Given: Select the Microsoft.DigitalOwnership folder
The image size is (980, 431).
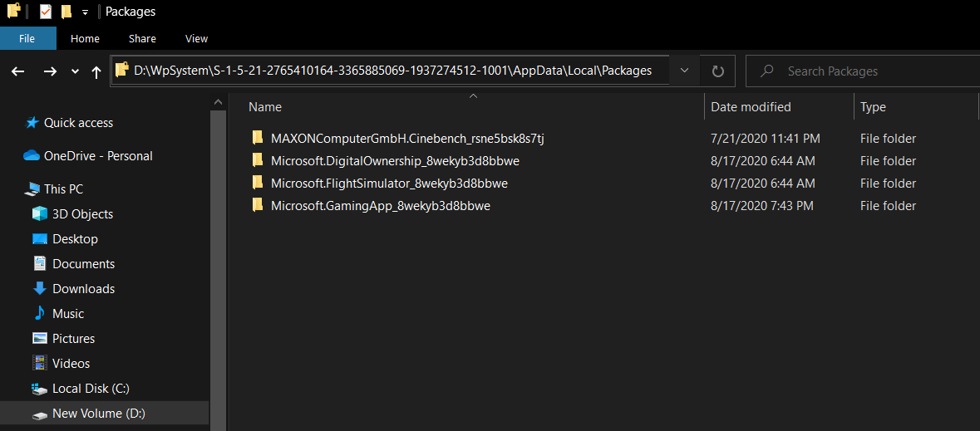Looking at the screenshot, I should click(x=395, y=160).
